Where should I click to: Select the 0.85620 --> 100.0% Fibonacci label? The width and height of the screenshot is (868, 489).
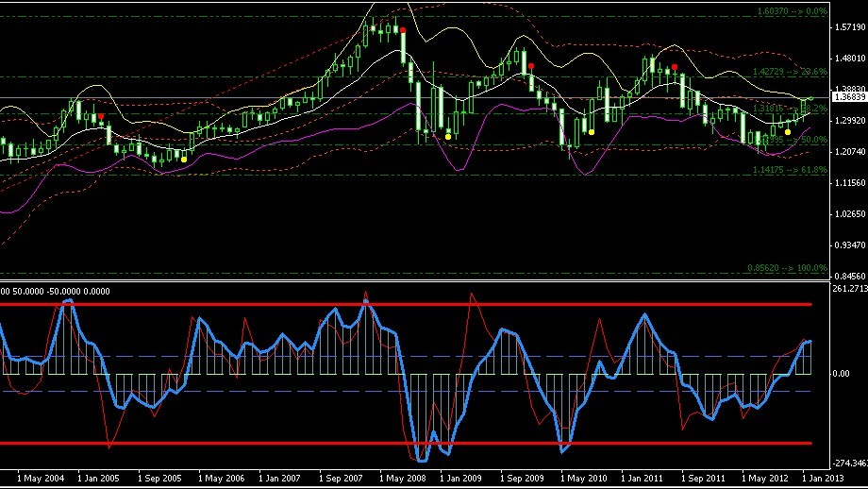click(787, 268)
